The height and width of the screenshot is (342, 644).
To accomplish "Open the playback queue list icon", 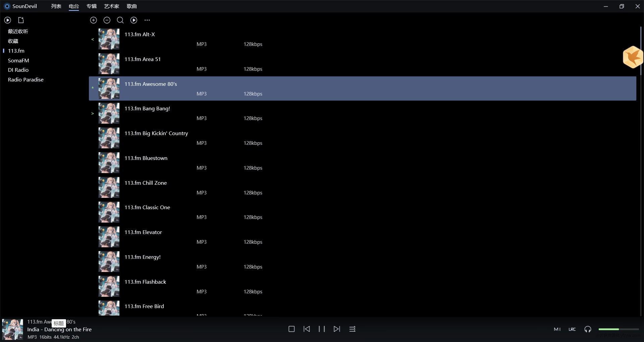I will tap(352, 329).
